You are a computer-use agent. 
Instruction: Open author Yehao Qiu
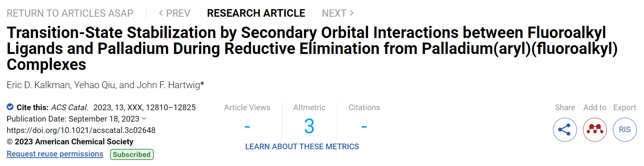coord(94,85)
